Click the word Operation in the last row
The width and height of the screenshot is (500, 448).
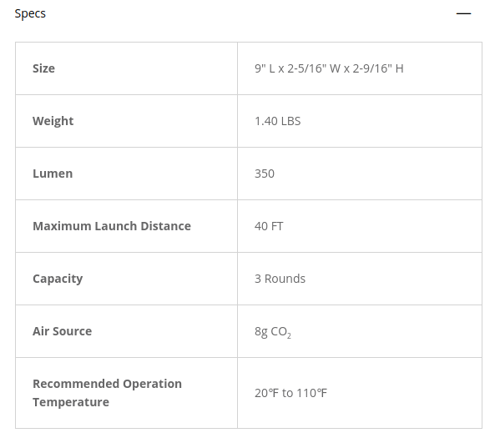[x=153, y=385]
